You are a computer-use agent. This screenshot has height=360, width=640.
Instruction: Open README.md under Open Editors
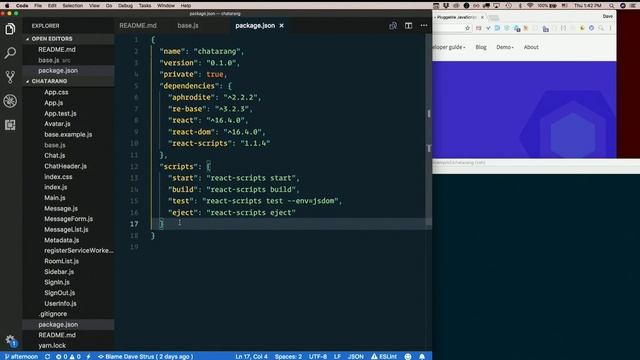pos(57,49)
